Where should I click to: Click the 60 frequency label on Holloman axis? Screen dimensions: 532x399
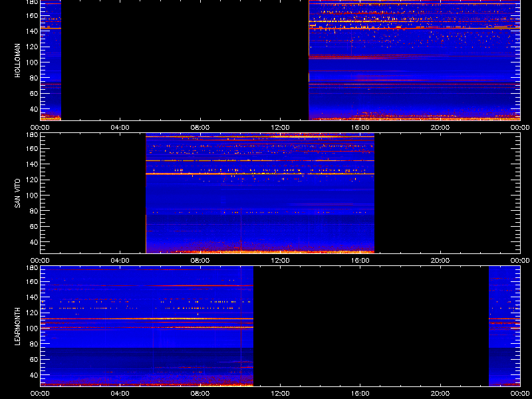[35, 93]
